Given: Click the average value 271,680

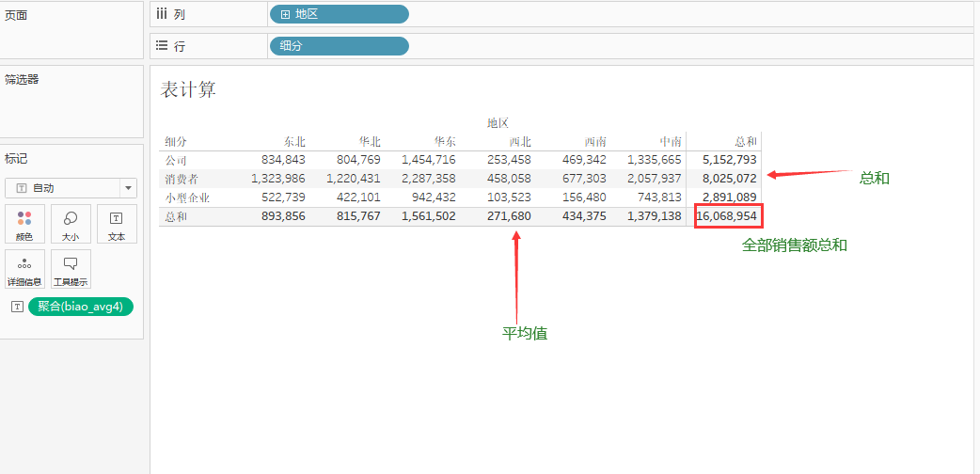Looking at the screenshot, I should click(x=510, y=216).
